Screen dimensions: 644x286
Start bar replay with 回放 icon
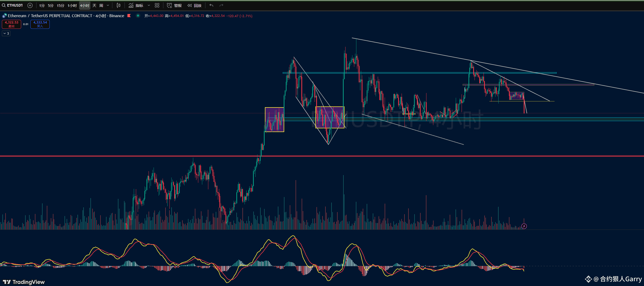click(x=190, y=5)
